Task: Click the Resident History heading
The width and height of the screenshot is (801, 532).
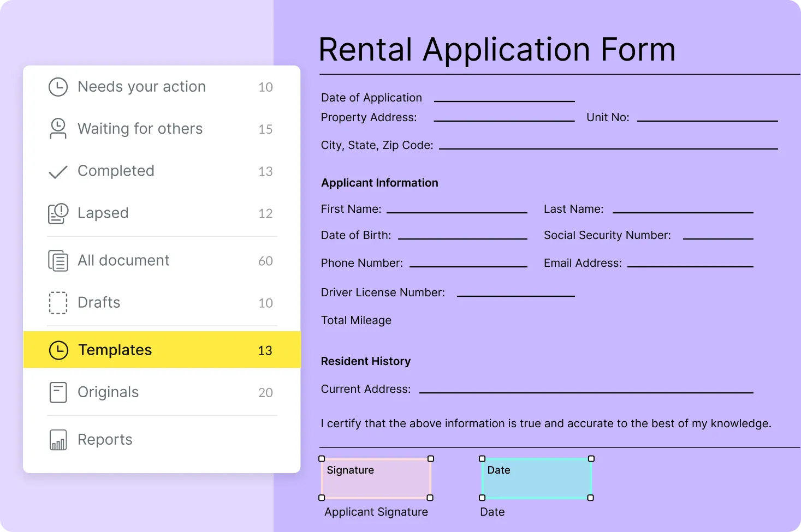Action: click(x=366, y=361)
